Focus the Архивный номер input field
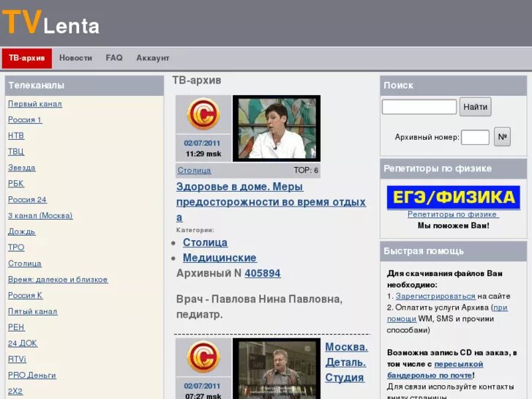 coord(475,137)
